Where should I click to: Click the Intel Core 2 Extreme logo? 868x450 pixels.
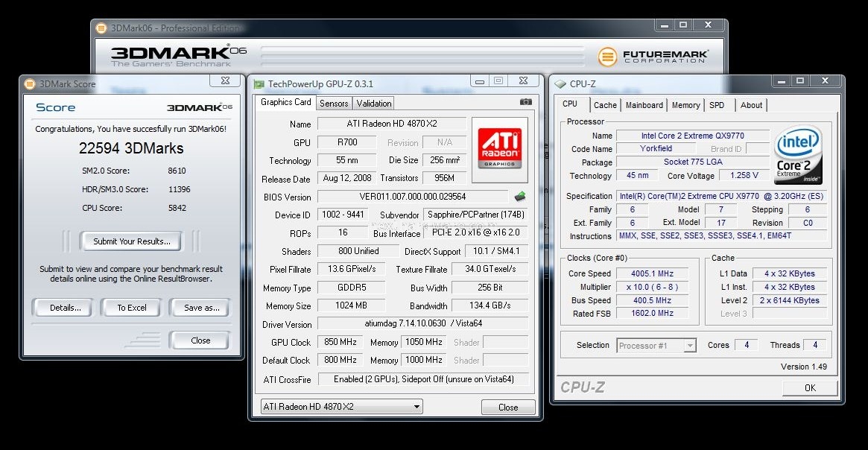tap(798, 155)
